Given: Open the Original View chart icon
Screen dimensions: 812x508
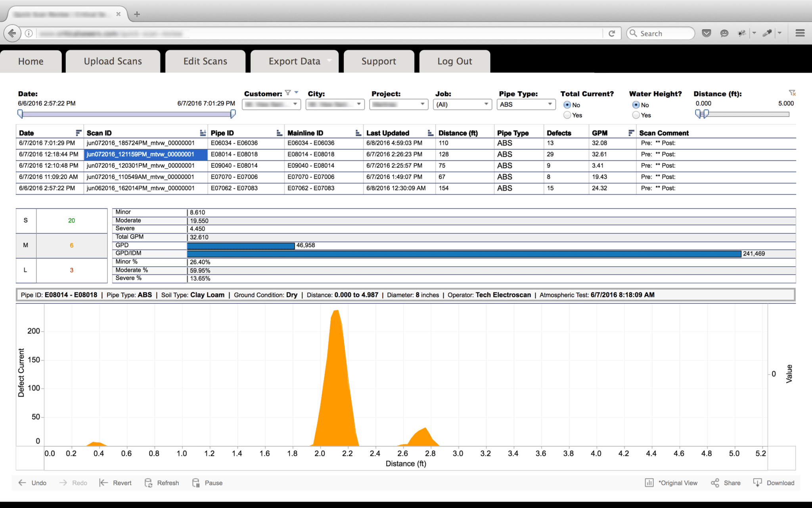Looking at the screenshot, I should click(x=649, y=483).
